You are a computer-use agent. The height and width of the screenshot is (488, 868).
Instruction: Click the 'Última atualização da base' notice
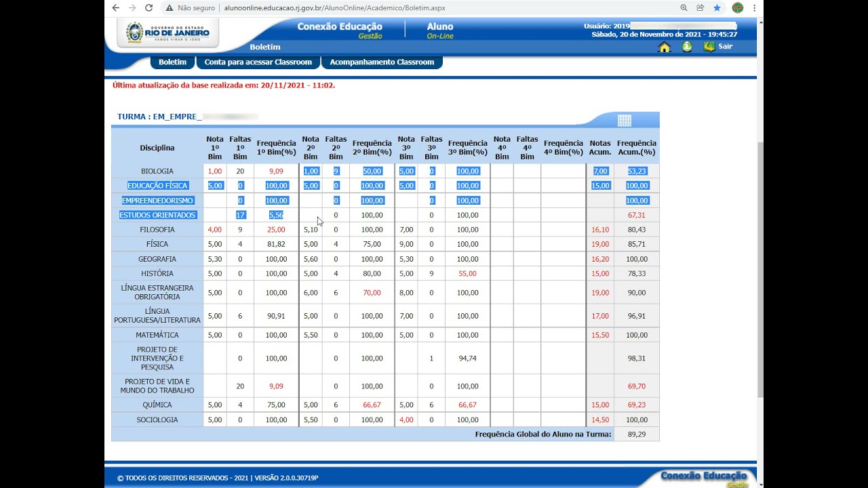[224, 85]
